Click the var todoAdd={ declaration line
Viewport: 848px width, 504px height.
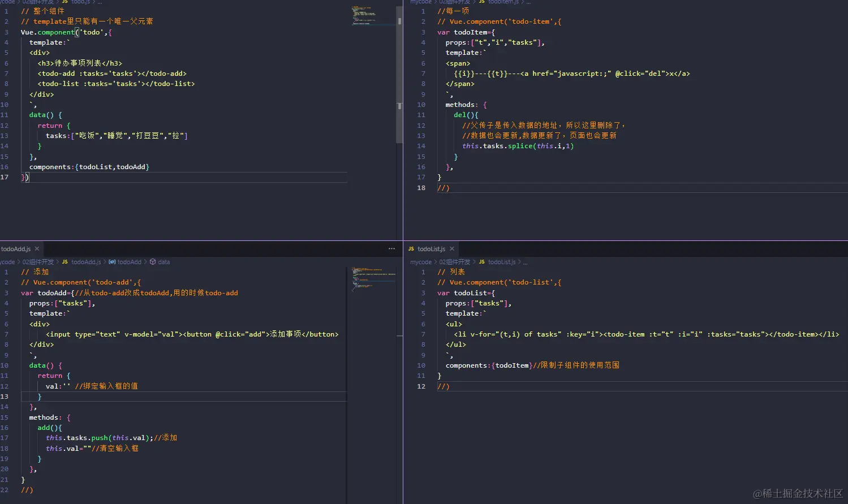130,293
